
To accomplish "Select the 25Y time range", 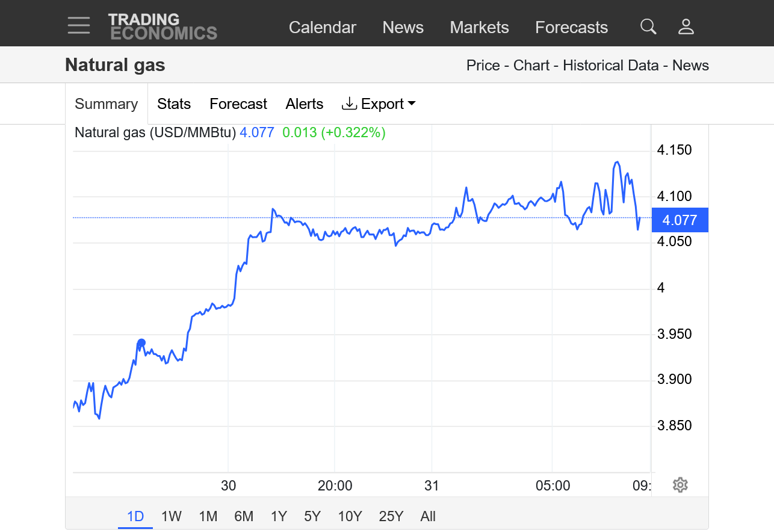I will click(391, 516).
